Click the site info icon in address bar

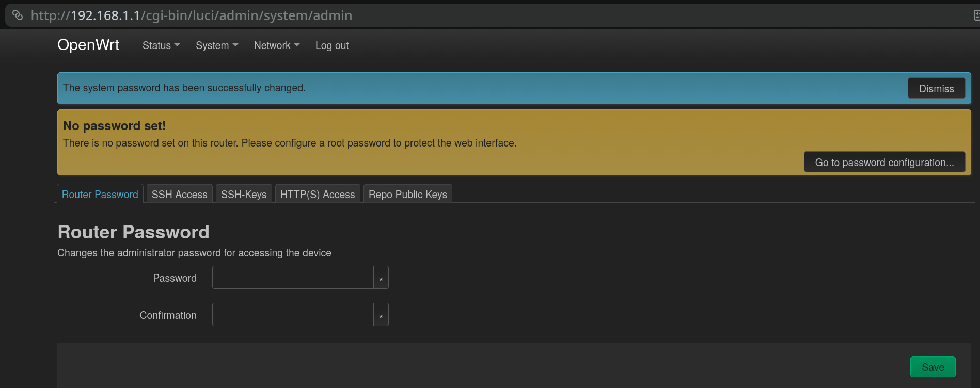[18, 15]
